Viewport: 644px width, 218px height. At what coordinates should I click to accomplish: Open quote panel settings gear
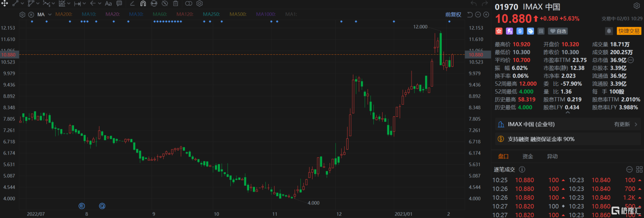[637, 6]
